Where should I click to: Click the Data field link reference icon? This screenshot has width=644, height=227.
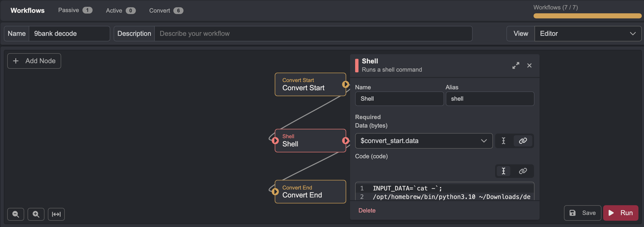click(523, 141)
